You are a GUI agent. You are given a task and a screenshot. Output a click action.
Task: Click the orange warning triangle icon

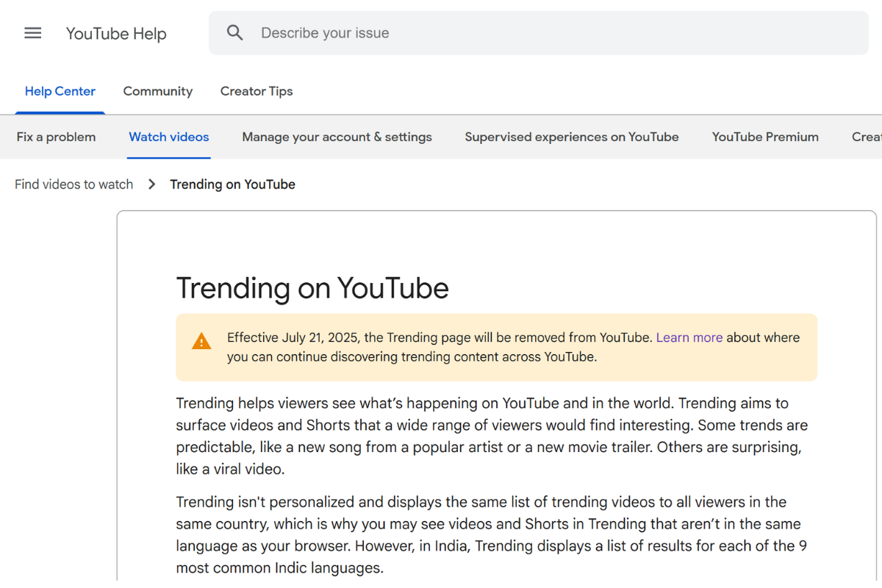click(x=201, y=341)
